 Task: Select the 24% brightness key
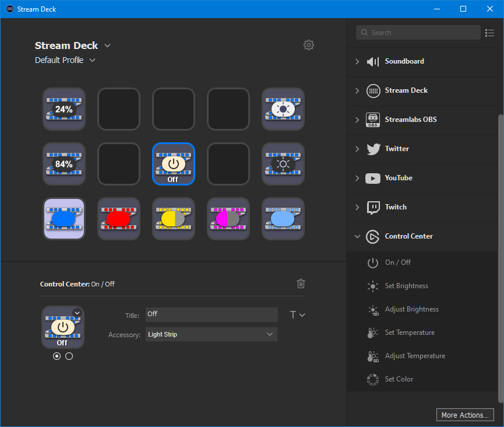64,109
